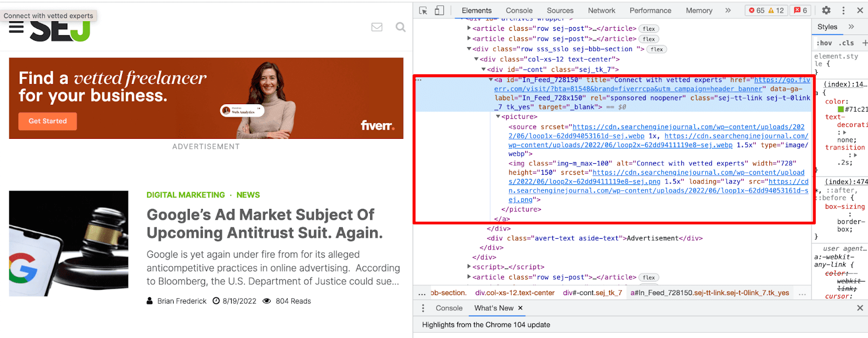Open DevTools three-dot customize menu
Screen dimensions: 868x338
(x=844, y=10)
